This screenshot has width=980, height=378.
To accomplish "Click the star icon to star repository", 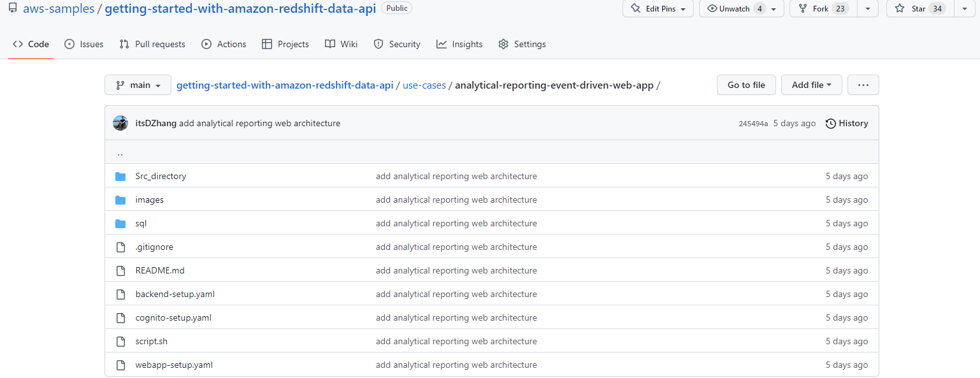I will (900, 8).
